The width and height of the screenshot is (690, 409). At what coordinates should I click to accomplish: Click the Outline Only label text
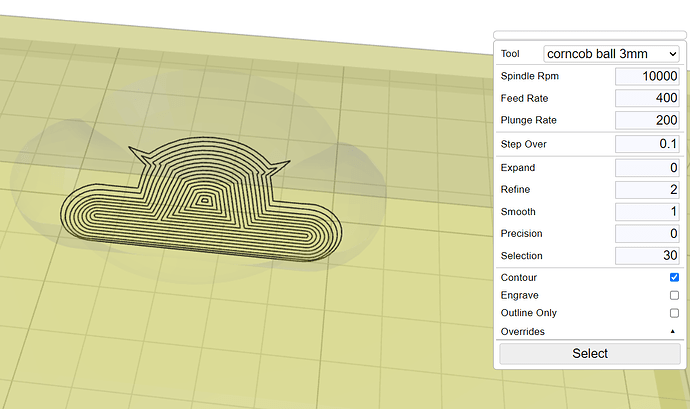click(529, 313)
